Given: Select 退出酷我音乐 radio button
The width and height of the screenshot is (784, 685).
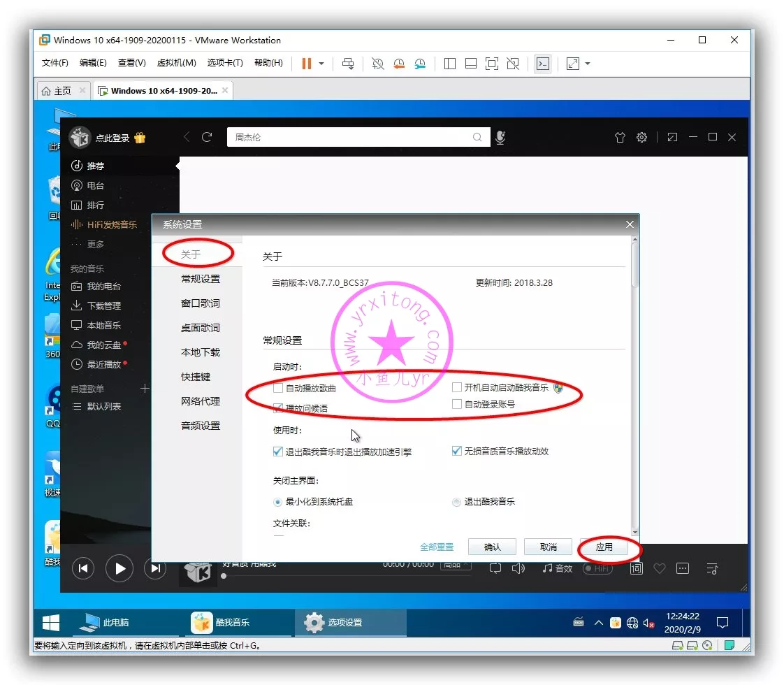Looking at the screenshot, I should point(457,502).
